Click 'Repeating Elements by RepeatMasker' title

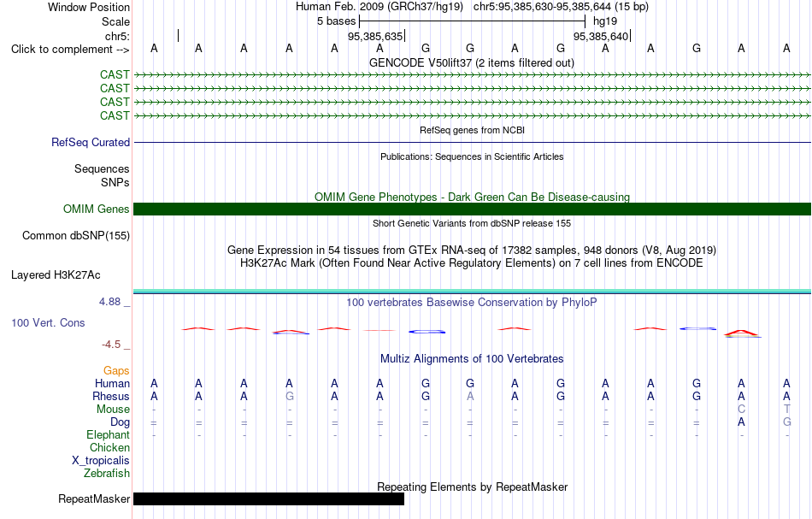tap(472, 487)
